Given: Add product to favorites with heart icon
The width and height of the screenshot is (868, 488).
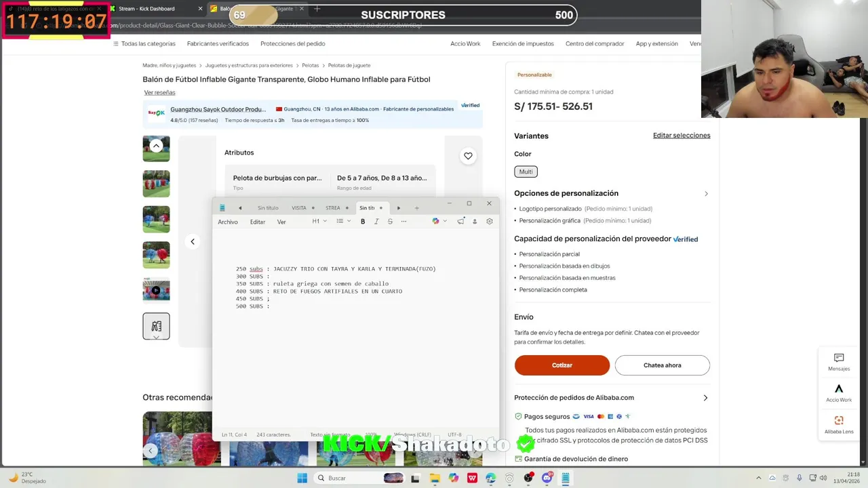Looking at the screenshot, I should tap(468, 156).
